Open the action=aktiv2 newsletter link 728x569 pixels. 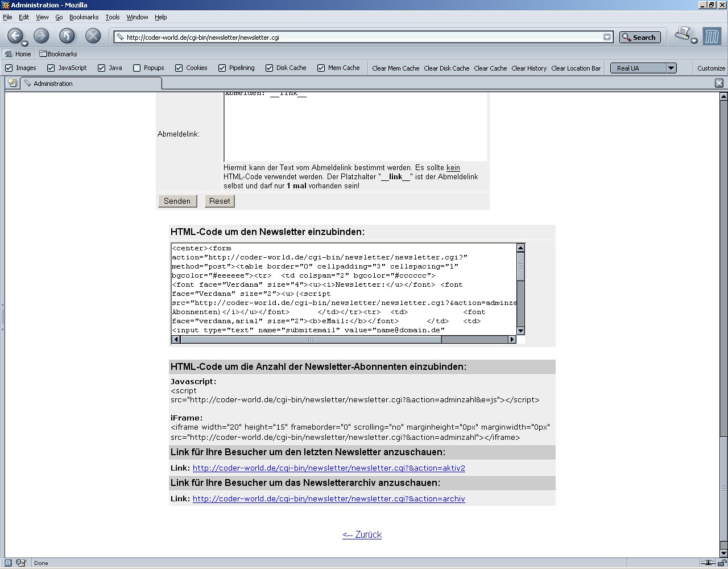329,468
